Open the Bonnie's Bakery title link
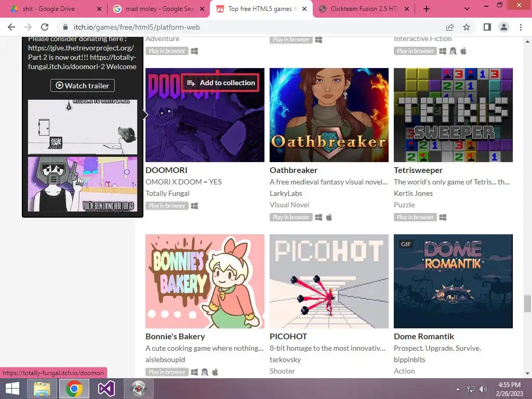The width and height of the screenshot is (532, 399). point(175,337)
